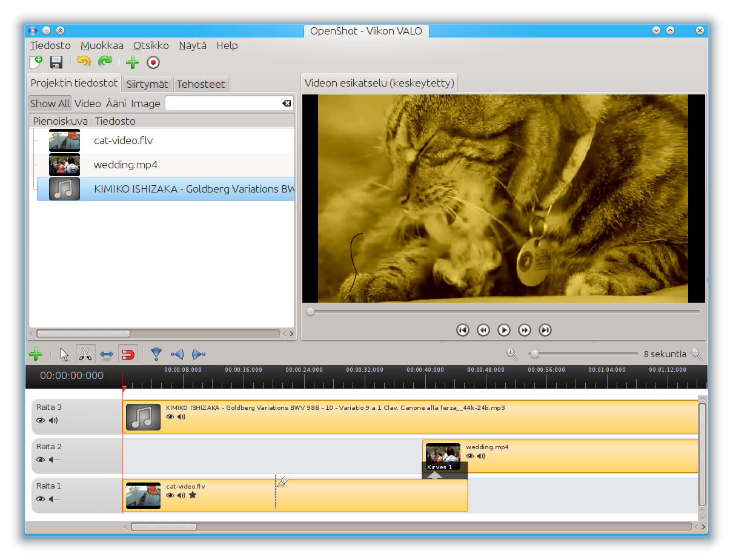
Task: Create a new project from toolbar
Action: (x=36, y=62)
